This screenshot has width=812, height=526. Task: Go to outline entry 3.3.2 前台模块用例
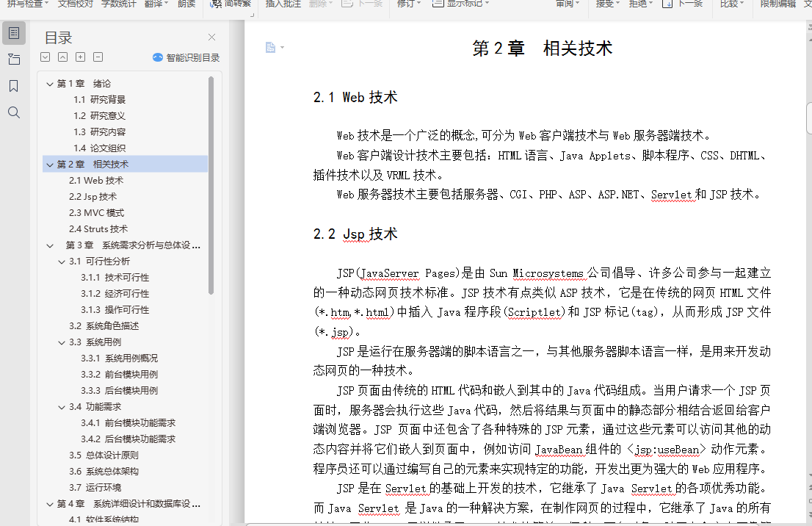point(119,374)
